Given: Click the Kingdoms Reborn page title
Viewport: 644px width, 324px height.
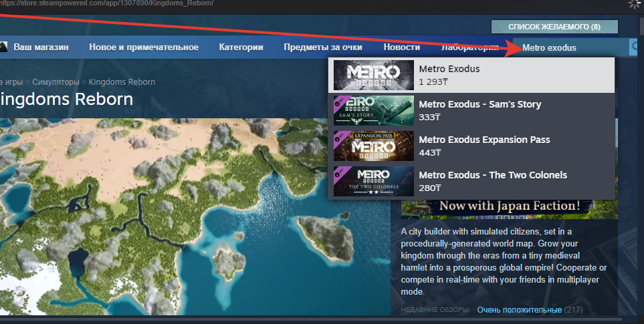Looking at the screenshot, I should (x=66, y=100).
